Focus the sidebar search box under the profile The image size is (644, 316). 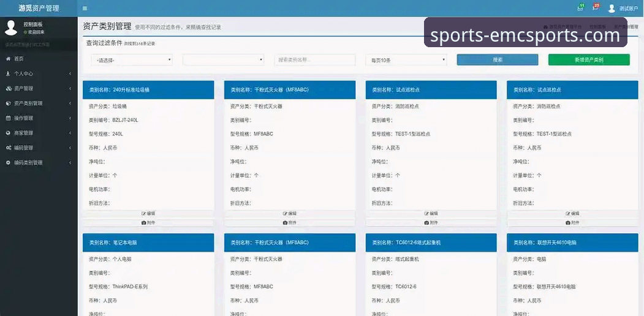39,44
